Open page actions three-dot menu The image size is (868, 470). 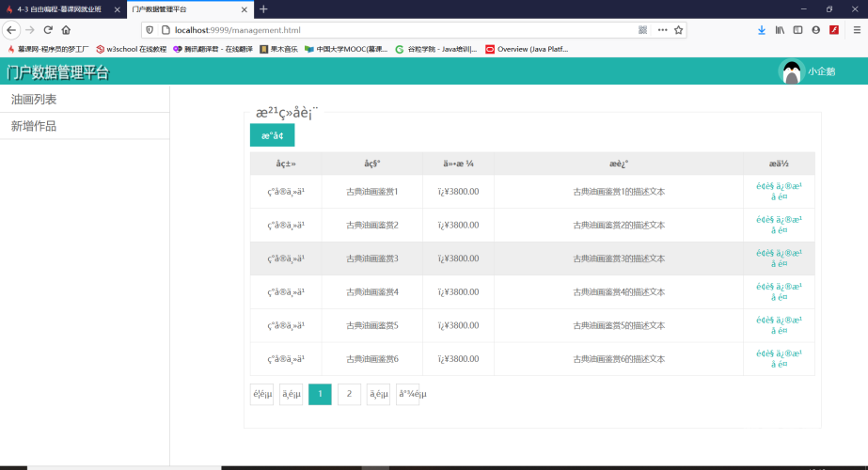[662, 30]
